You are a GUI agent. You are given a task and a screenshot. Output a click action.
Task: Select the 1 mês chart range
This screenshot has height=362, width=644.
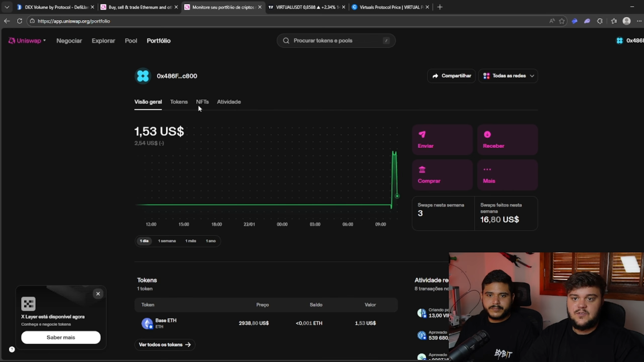coord(191,241)
